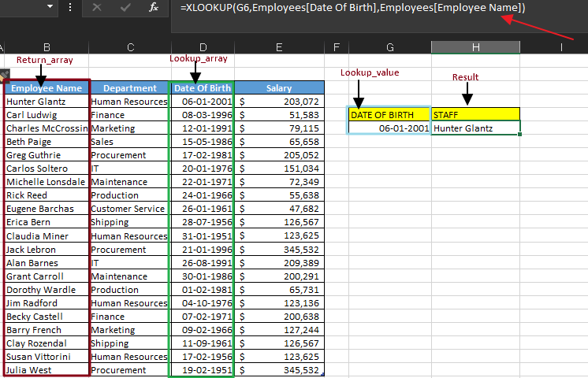Click the Enter checkmark formula bar icon
The height and width of the screenshot is (378, 588).
point(125,7)
